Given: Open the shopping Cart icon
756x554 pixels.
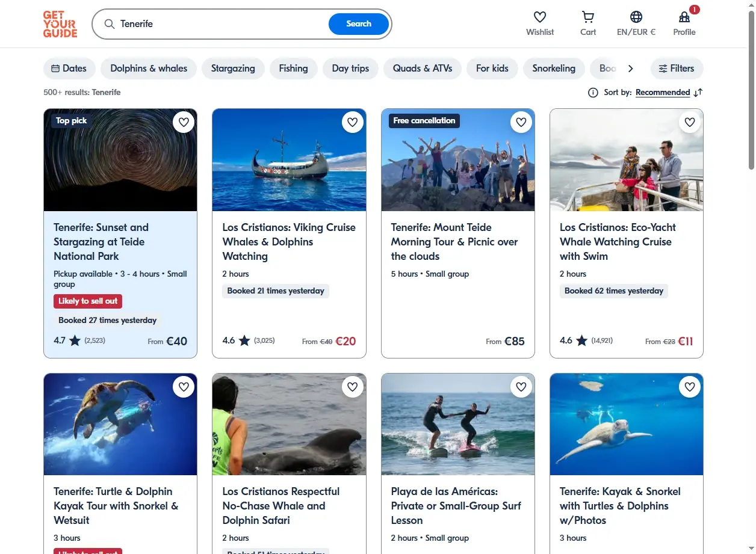Looking at the screenshot, I should click(588, 17).
